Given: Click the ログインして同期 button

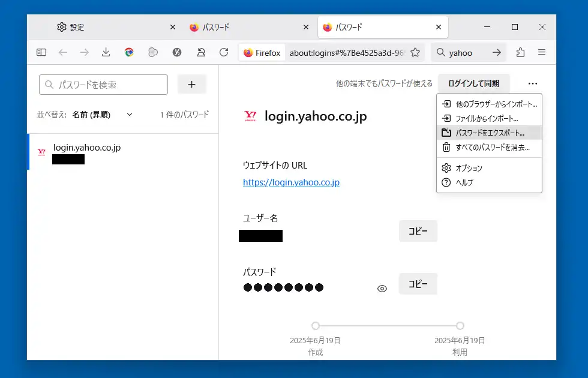Looking at the screenshot, I should [x=473, y=83].
